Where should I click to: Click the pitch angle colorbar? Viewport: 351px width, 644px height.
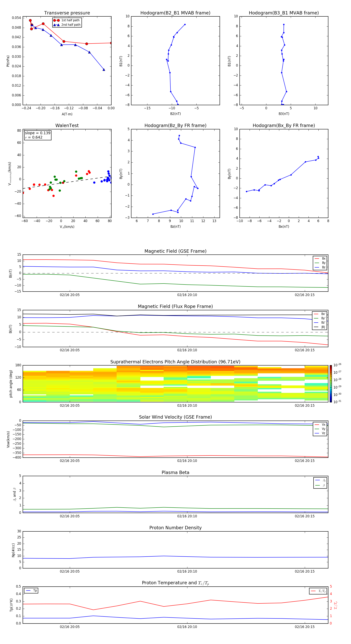331,384
